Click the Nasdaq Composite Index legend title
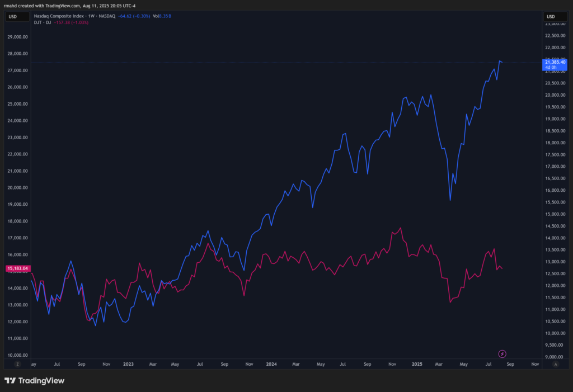The height and width of the screenshot is (392, 573). 65,16
